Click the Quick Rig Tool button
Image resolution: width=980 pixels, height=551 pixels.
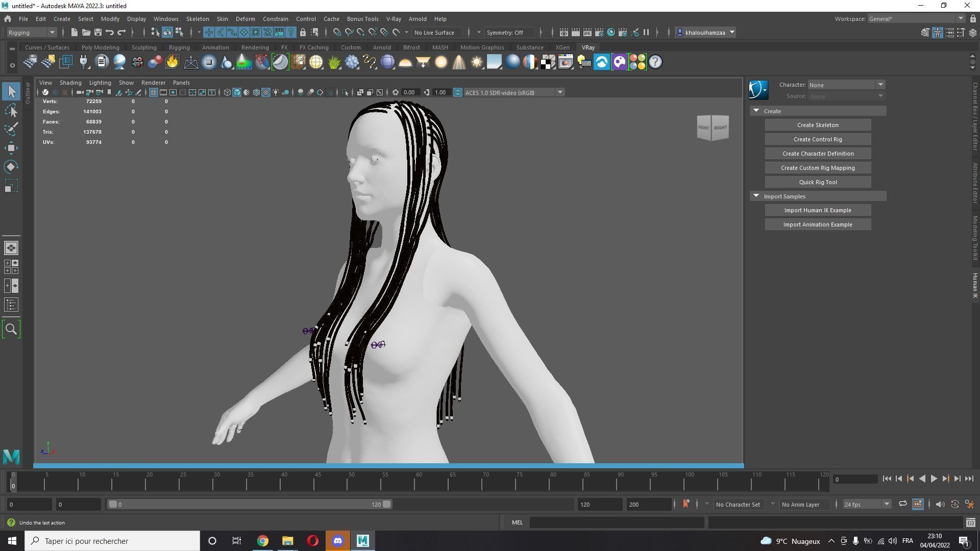[818, 182]
